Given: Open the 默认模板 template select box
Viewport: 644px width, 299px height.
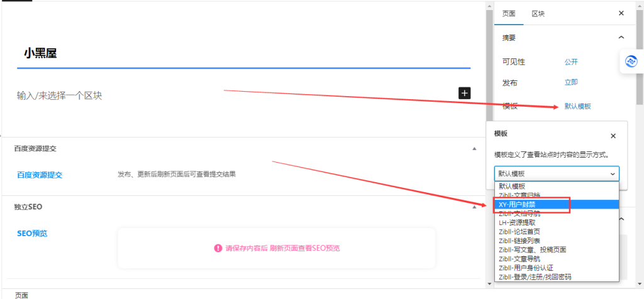Looking at the screenshot, I should [x=557, y=174].
